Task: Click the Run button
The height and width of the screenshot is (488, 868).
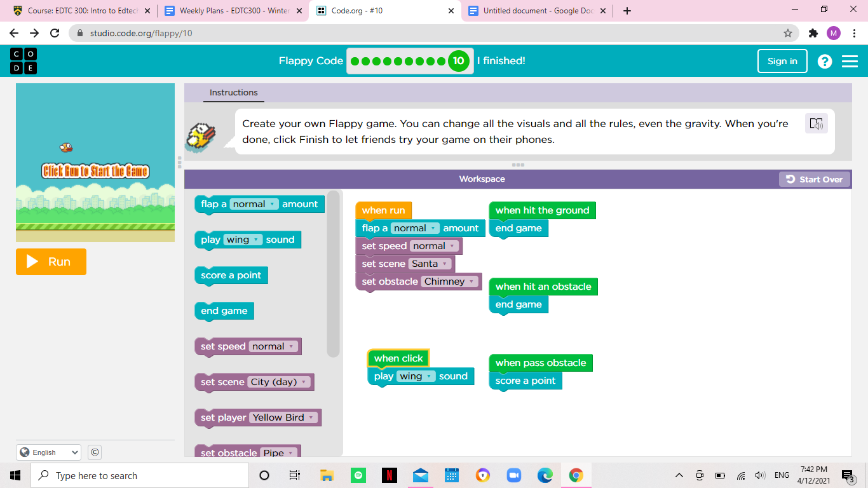Action: 51,262
